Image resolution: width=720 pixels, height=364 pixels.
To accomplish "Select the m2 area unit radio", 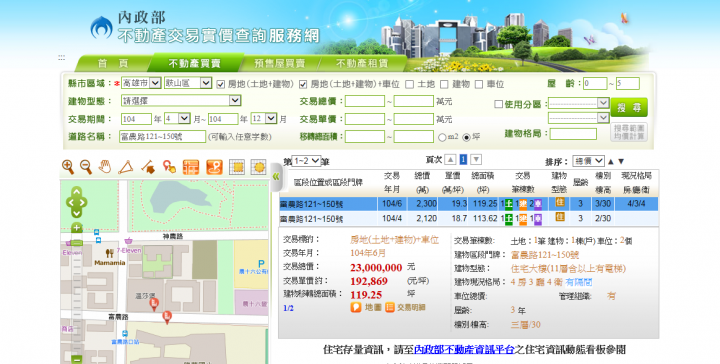I will coord(442,137).
